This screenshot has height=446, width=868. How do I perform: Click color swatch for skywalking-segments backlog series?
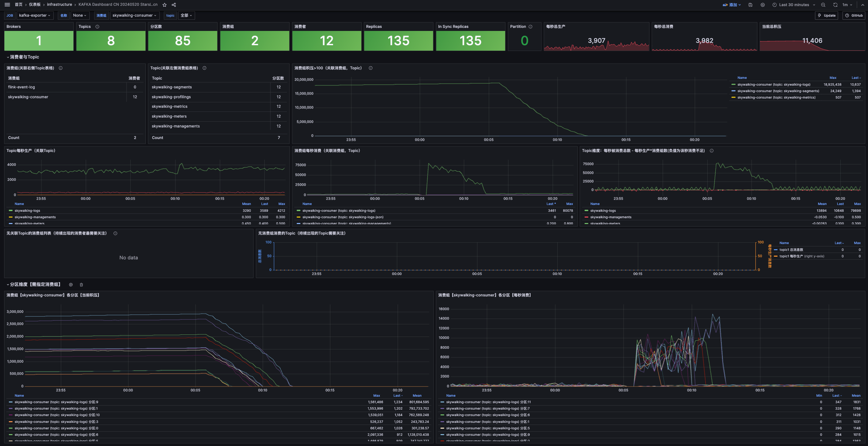tap(733, 91)
